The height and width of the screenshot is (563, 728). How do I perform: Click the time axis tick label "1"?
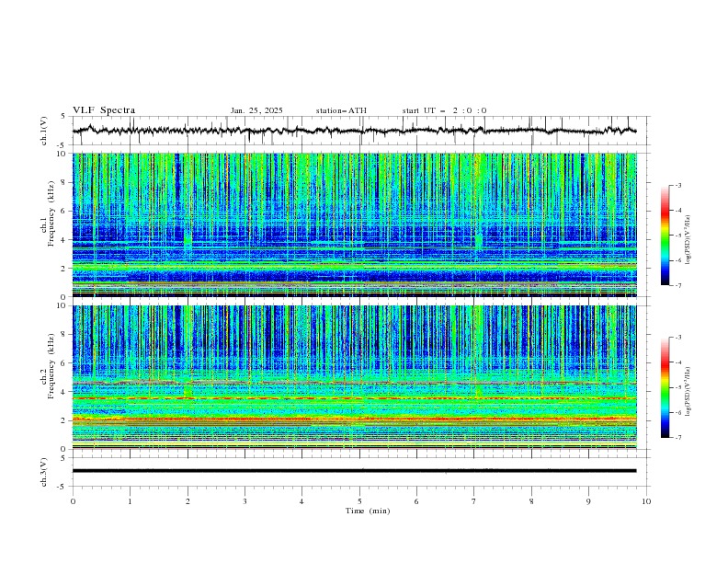(x=130, y=501)
